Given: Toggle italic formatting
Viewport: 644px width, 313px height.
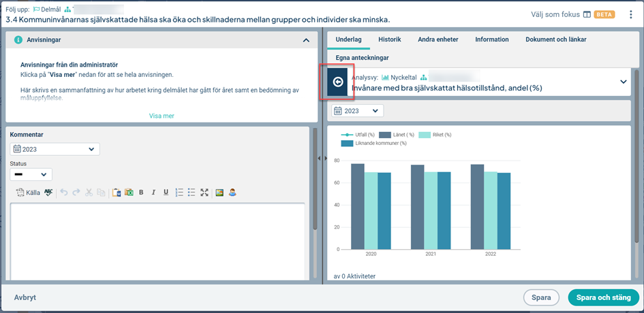Looking at the screenshot, I should click(153, 192).
